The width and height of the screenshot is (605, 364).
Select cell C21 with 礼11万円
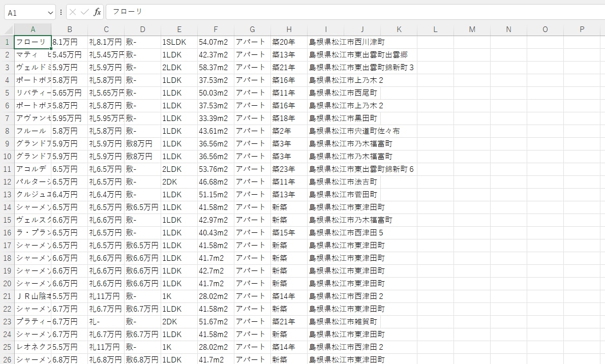[106, 296]
